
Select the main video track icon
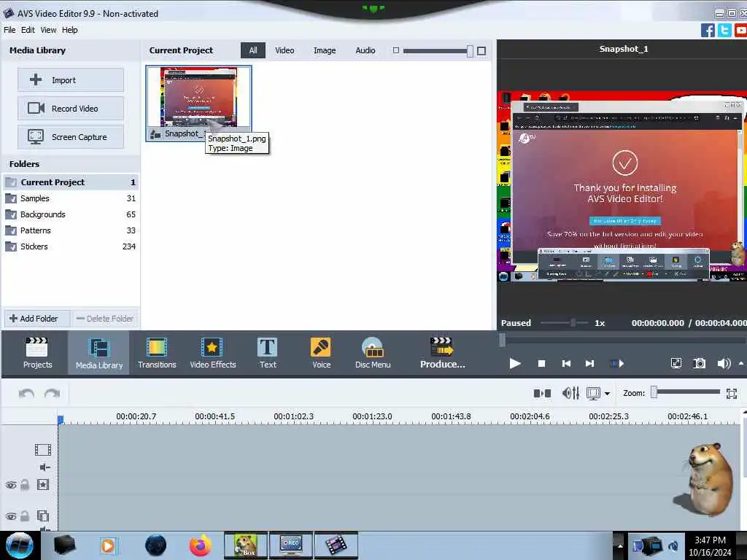(43, 449)
